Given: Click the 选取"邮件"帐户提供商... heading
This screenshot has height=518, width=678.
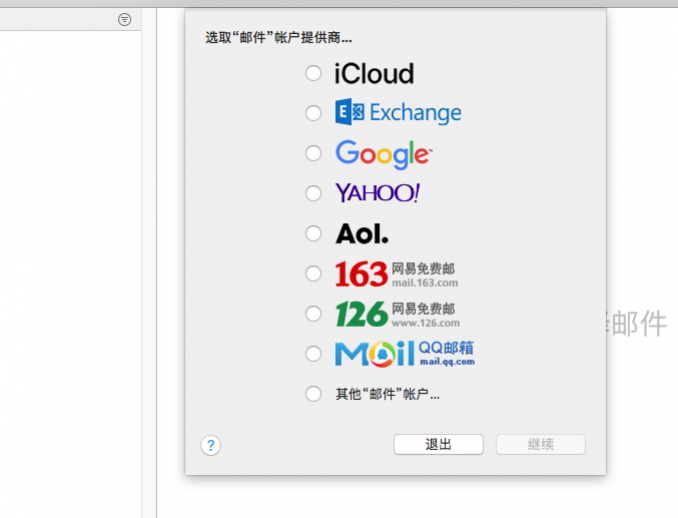Looking at the screenshot, I should [x=278, y=38].
